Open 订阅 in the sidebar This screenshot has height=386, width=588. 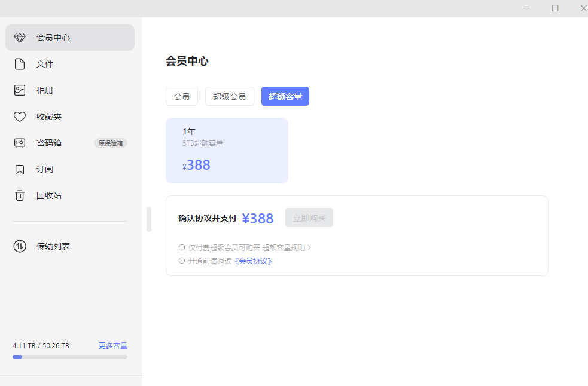tap(70, 169)
